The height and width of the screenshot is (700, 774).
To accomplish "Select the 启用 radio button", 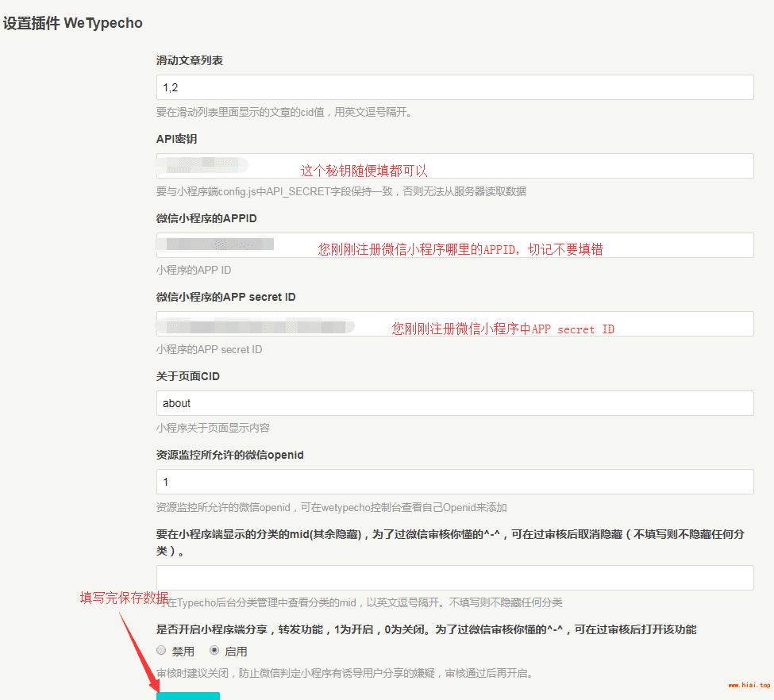I will tap(214, 651).
